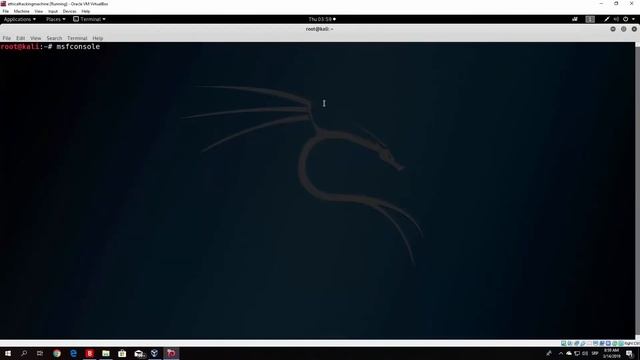Open Microsoft Store from taskbar
The height and width of the screenshot is (360, 640).
[122, 353]
